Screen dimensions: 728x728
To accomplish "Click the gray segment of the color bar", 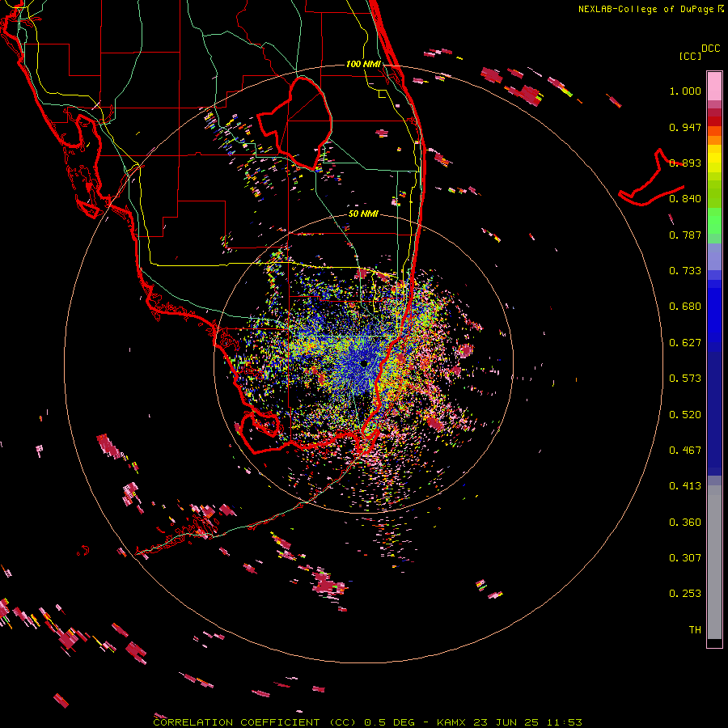I will [714, 562].
